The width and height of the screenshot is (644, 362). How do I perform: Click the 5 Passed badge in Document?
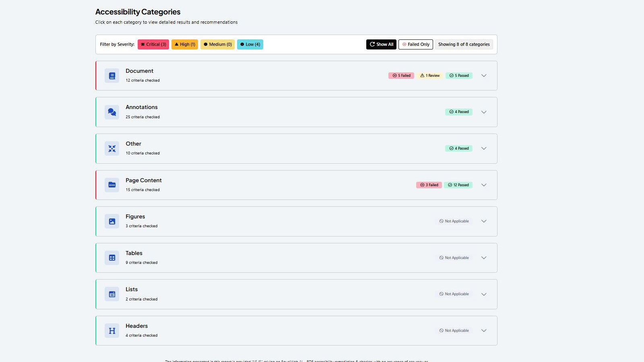tap(459, 76)
